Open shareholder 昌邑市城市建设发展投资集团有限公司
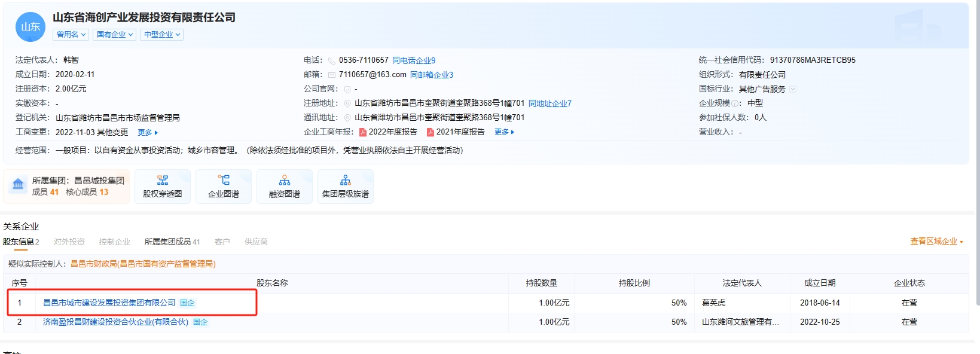 tap(109, 303)
